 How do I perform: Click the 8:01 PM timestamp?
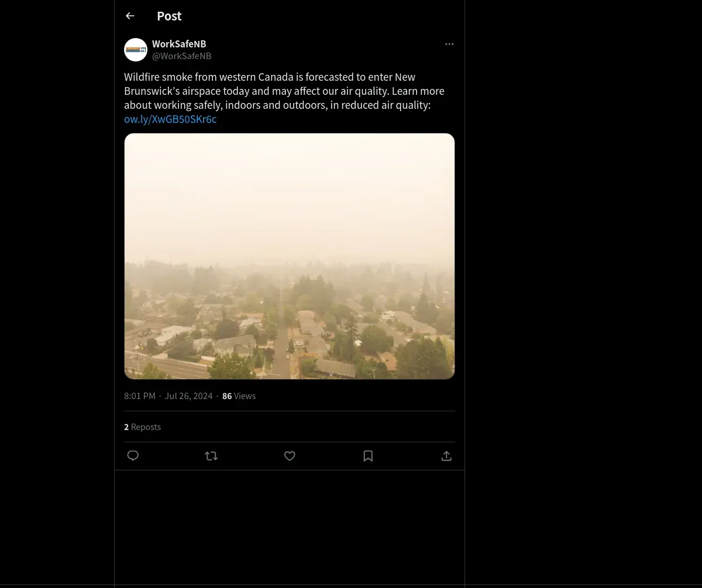point(140,396)
